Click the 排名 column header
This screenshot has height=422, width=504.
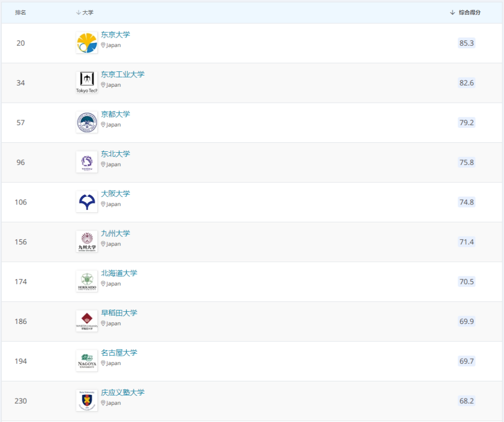[21, 13]
